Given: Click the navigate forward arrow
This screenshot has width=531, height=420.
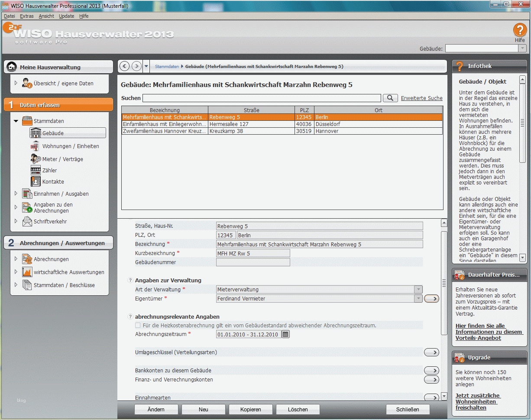Looking at the screenshot, I should (136, 66).
